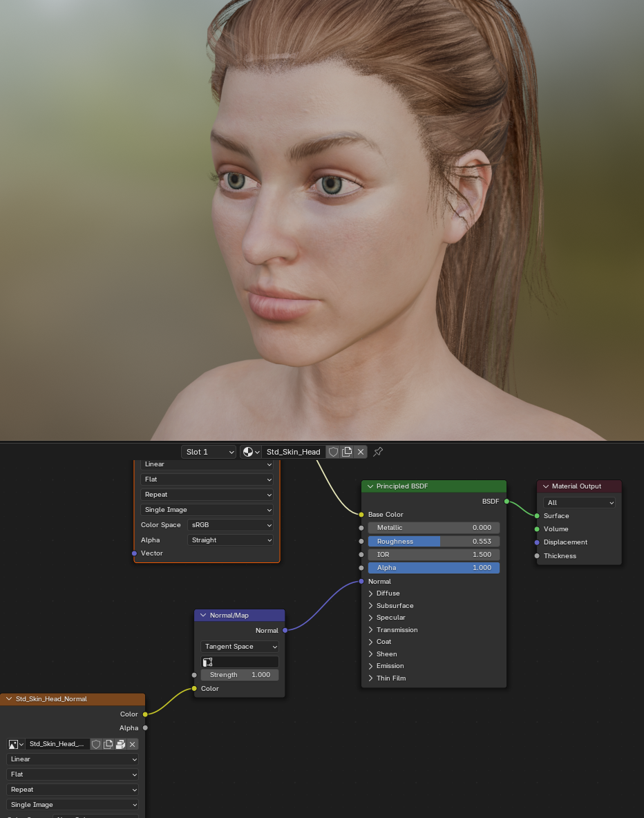The image size is (644, 818).
Task: Collapse the Principled BSDF node header arrow
Action: (370, 486)
